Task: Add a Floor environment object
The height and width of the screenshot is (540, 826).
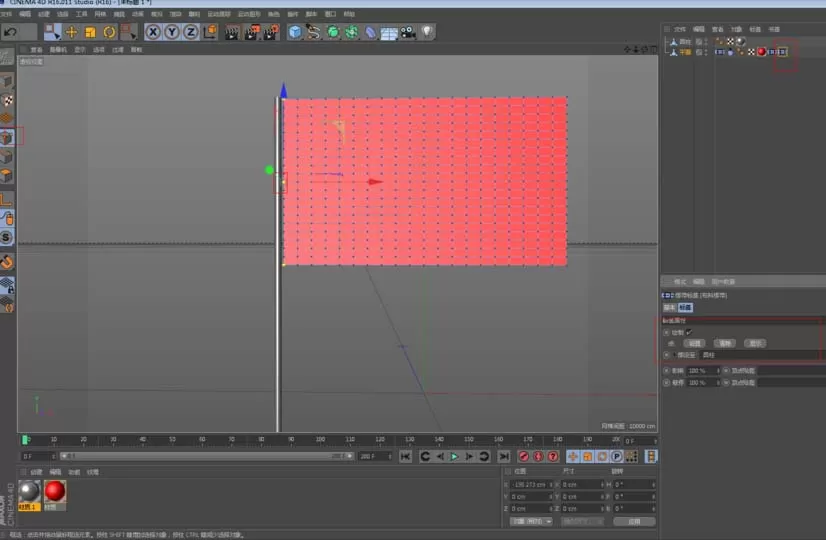Action: [389, 34]
